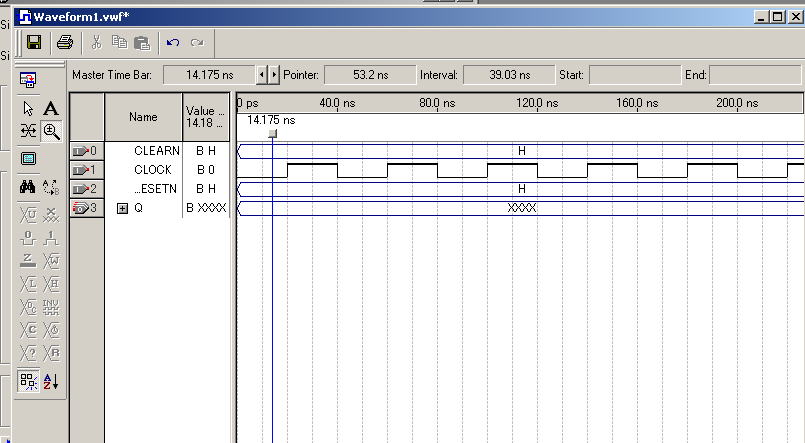Screen dimensions: 805x443
Task: Click the Weak Low (L) waveform icon
Action: click(28, 284)
